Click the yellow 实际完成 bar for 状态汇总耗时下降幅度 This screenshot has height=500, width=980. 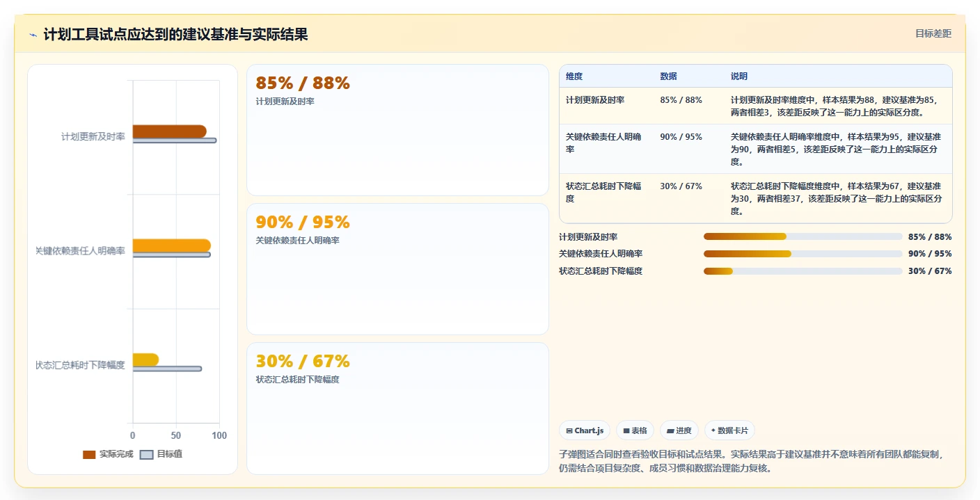145,360
